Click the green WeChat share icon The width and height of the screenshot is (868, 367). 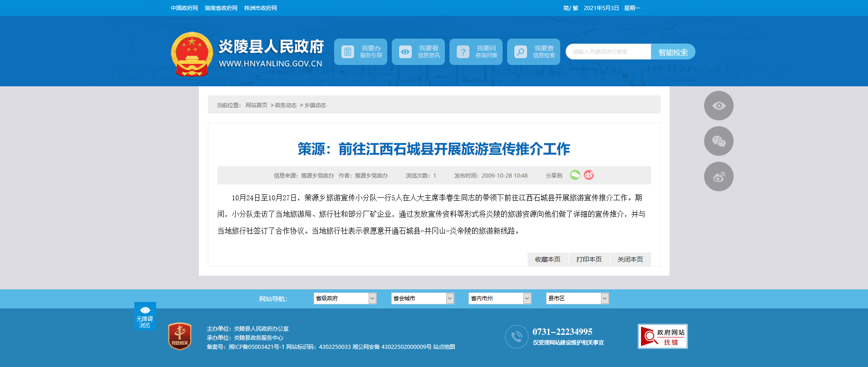click(575, 175)
